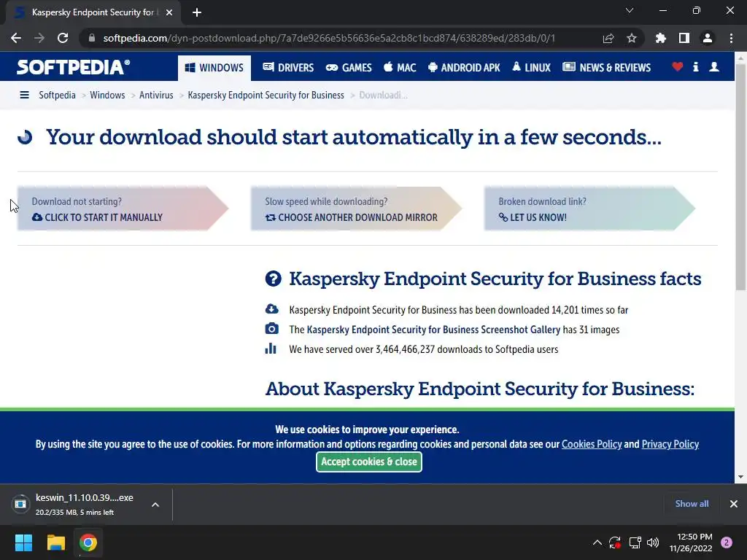
Task: Share this page via share icon
Action: [608, 38]
